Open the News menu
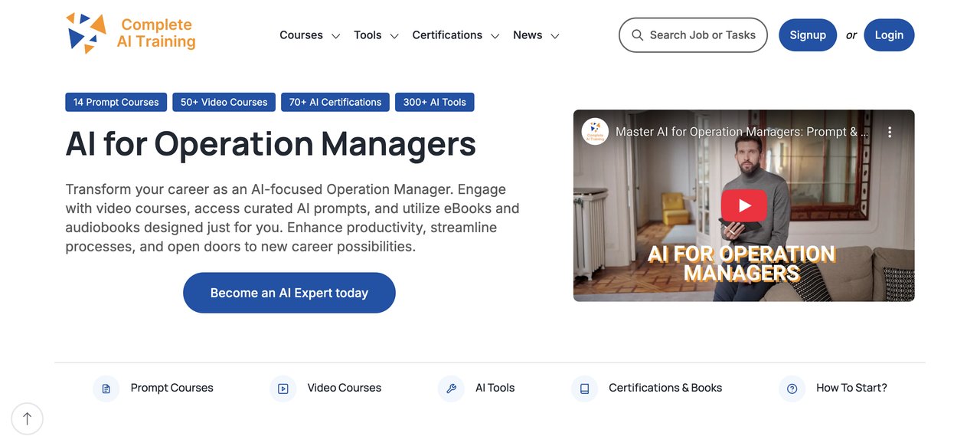Viewport: 980px width, 446px height. point(528,35)
